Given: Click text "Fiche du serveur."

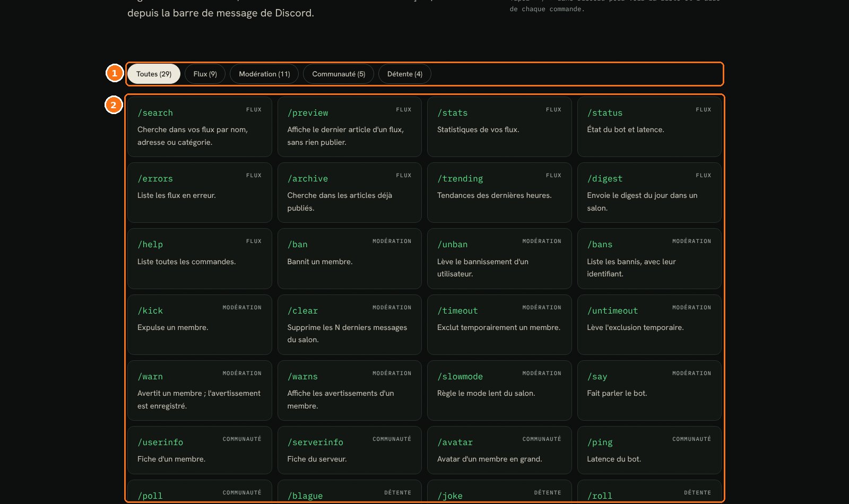Looking at the screenshot, I should (x=317, y=459).
